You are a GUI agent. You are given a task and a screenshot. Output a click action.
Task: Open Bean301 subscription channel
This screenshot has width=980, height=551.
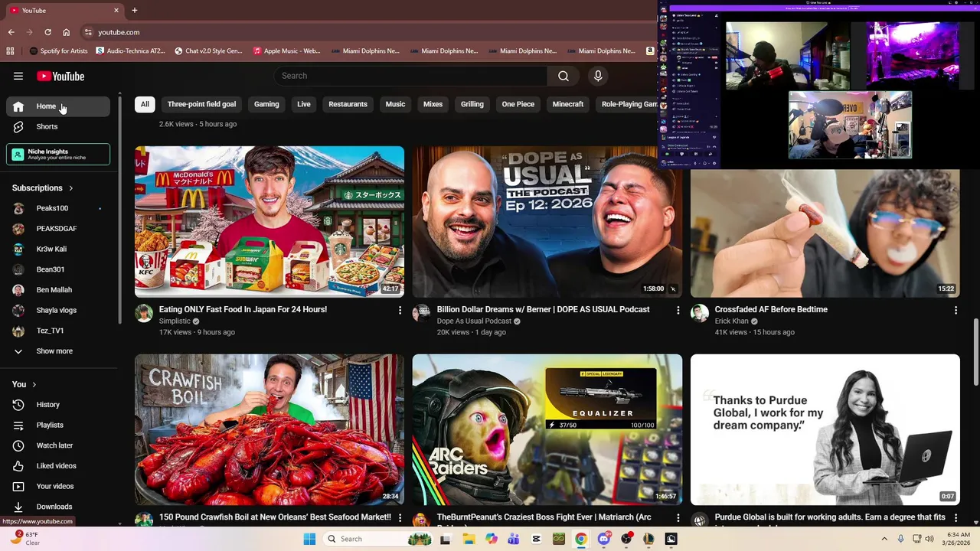click(58, 269)
